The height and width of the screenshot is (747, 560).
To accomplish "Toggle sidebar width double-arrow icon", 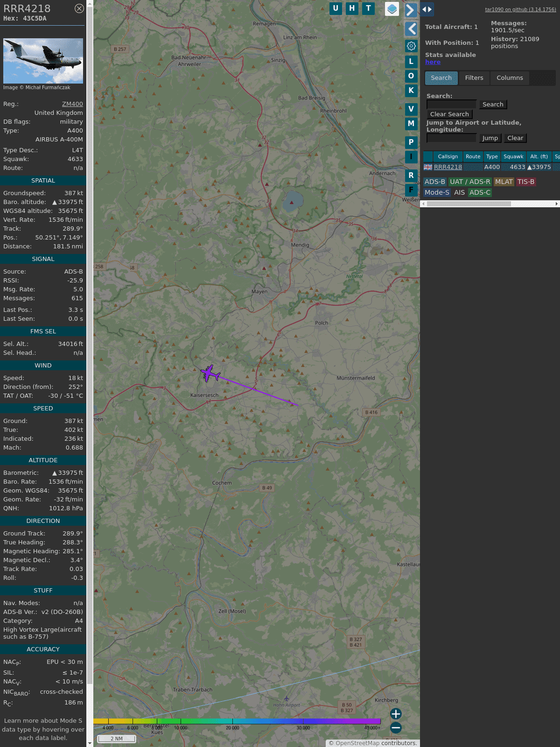I will [427, 9].
